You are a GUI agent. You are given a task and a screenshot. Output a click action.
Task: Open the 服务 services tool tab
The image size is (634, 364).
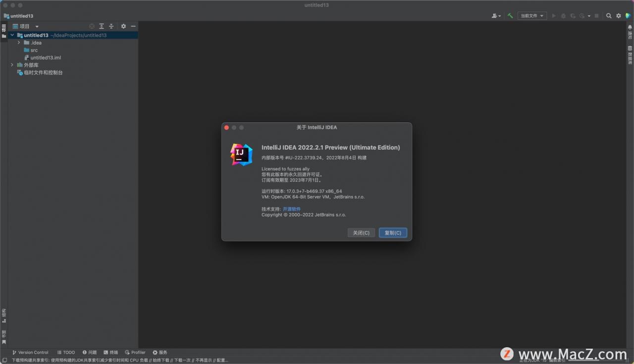point(160,353)
